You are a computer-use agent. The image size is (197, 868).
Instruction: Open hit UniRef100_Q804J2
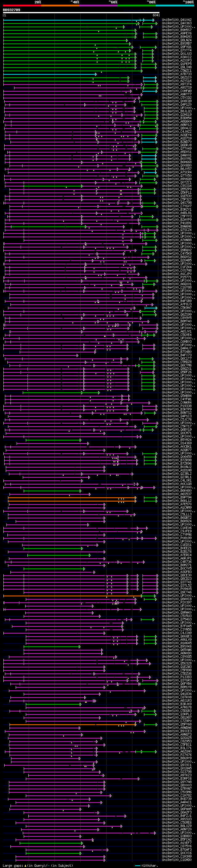[x=177, y=128]
